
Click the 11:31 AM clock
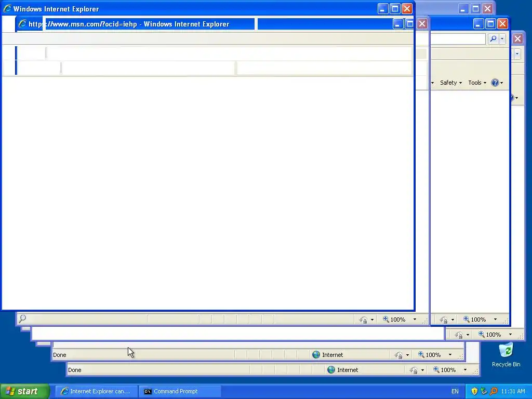[513, 391]
